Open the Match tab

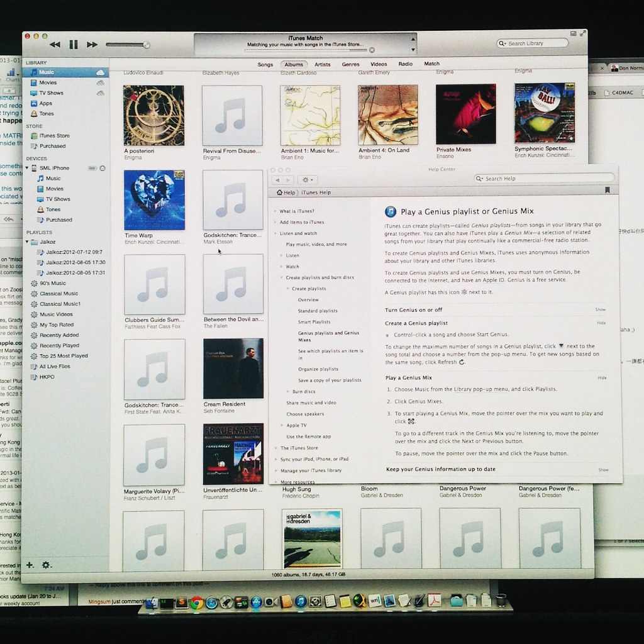coord(431,64)
